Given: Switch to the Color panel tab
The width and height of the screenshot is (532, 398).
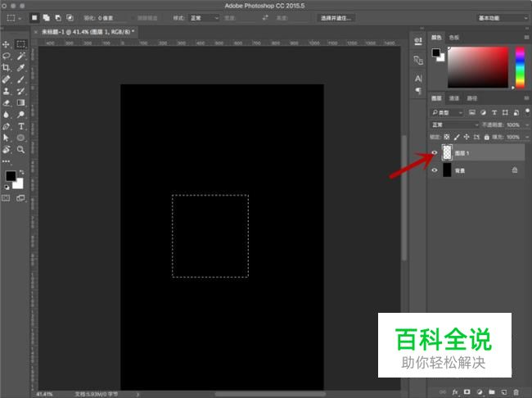Looking at the screenshot, I should click(436, 38).
